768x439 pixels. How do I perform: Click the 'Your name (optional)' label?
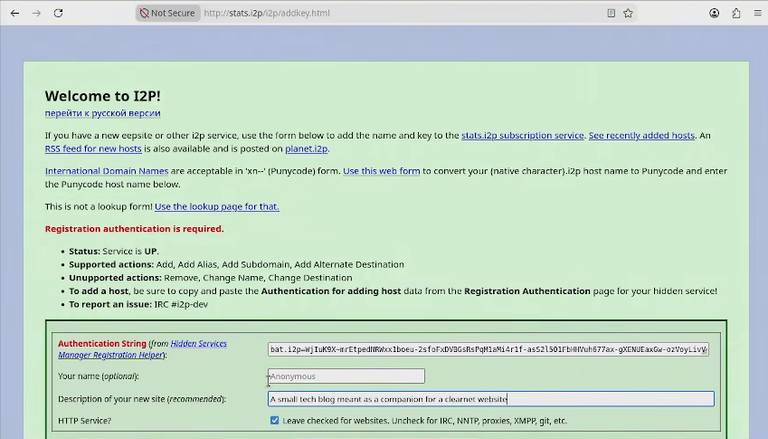tap(98, 376)
